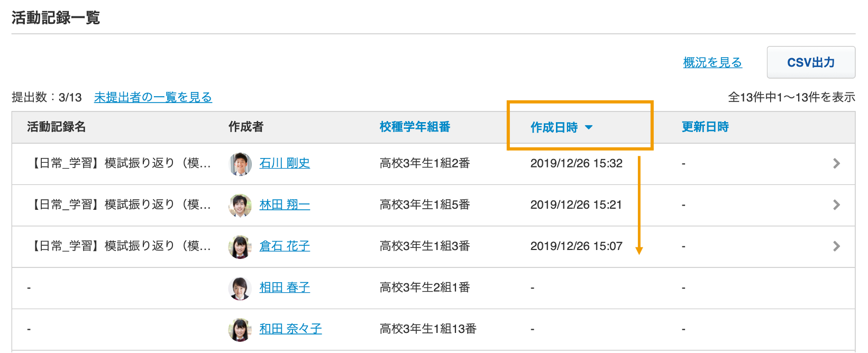868x353 pixels.
Task: Open 概況を見る link
Action: coord(712,62)
